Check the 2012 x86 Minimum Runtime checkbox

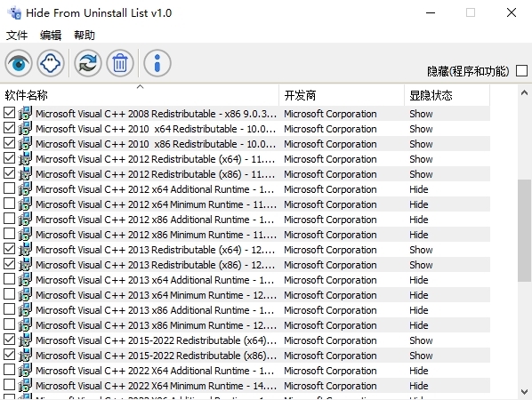coord(9,234)
